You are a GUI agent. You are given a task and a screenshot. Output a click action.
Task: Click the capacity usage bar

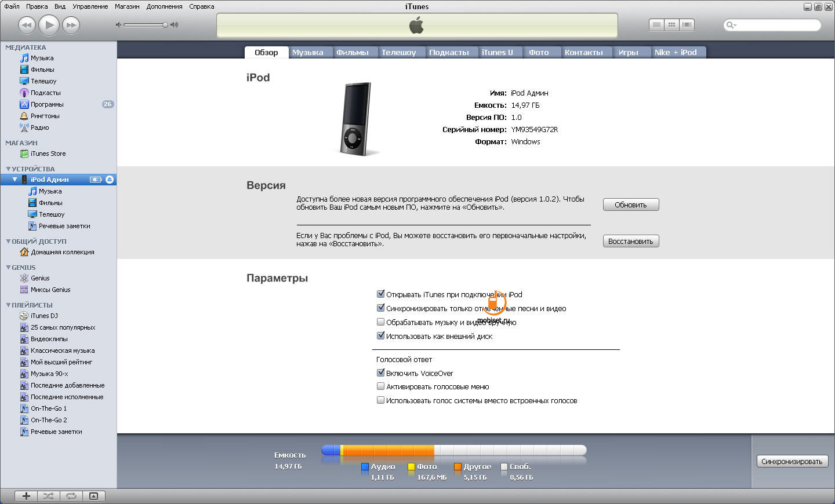454,450
